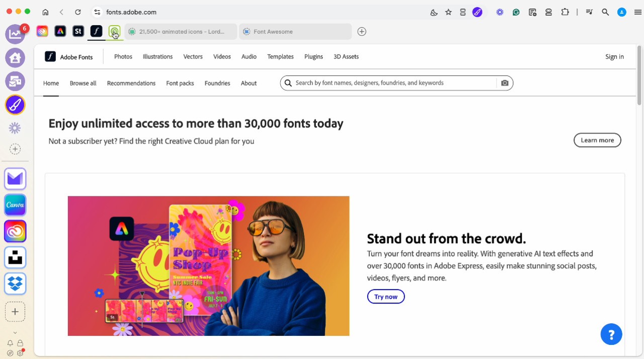Click the Learn more button

[597, 140]
